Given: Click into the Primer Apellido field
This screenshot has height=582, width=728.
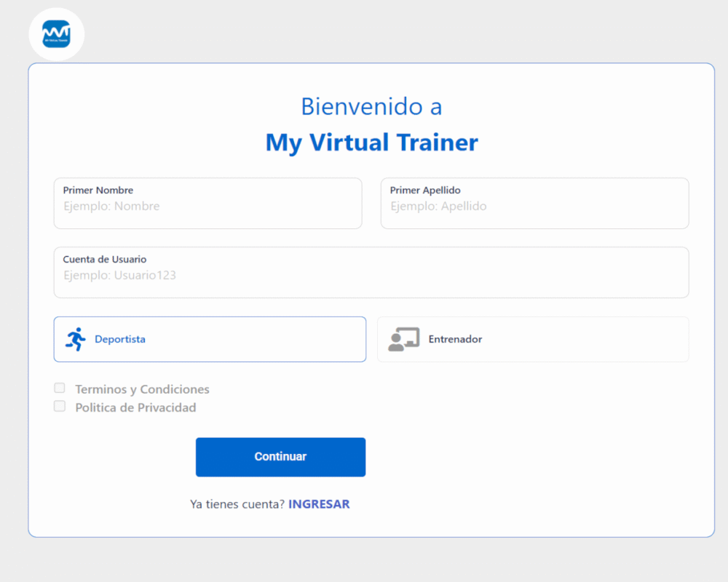Looking at the screenshot, I should (x=534, y=207).
